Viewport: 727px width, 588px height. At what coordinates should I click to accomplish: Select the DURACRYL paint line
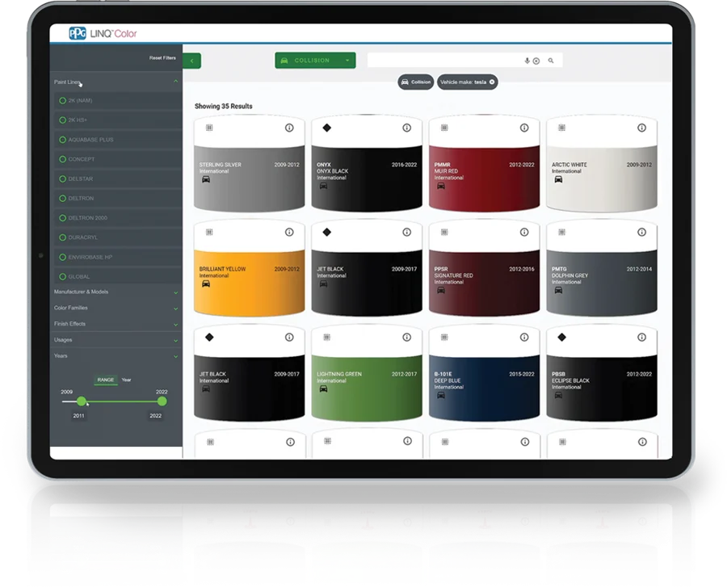tap(118, 237)
